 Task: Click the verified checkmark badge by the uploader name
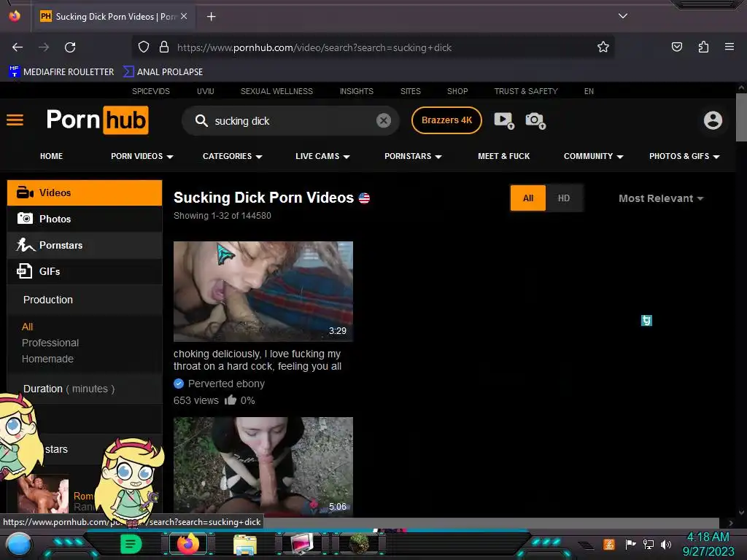[179, 384]
